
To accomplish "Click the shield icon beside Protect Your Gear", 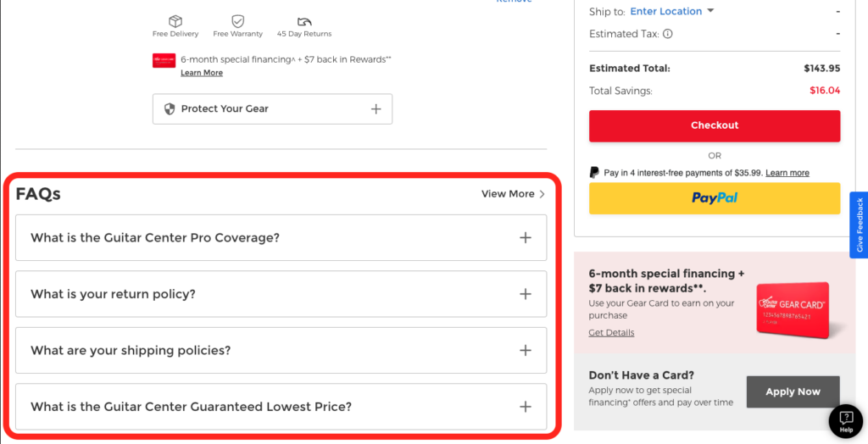I will coord(170,109).
